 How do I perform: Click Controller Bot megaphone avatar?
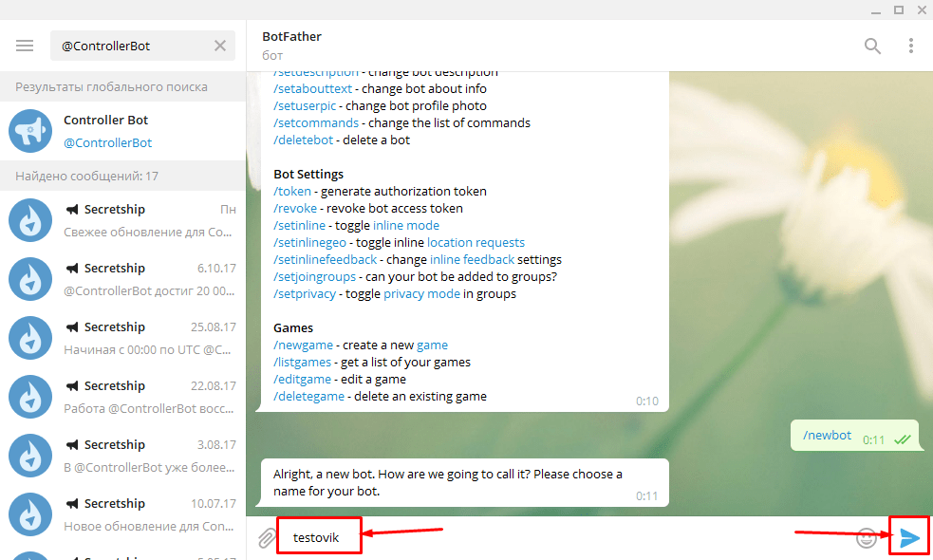[x=30, y=131]
